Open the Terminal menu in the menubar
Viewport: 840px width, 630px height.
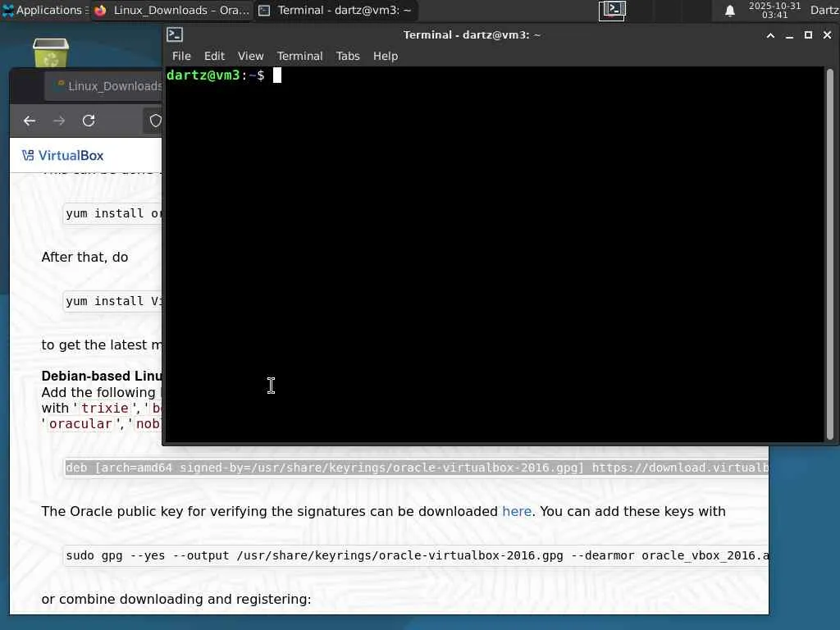point(299,57)
